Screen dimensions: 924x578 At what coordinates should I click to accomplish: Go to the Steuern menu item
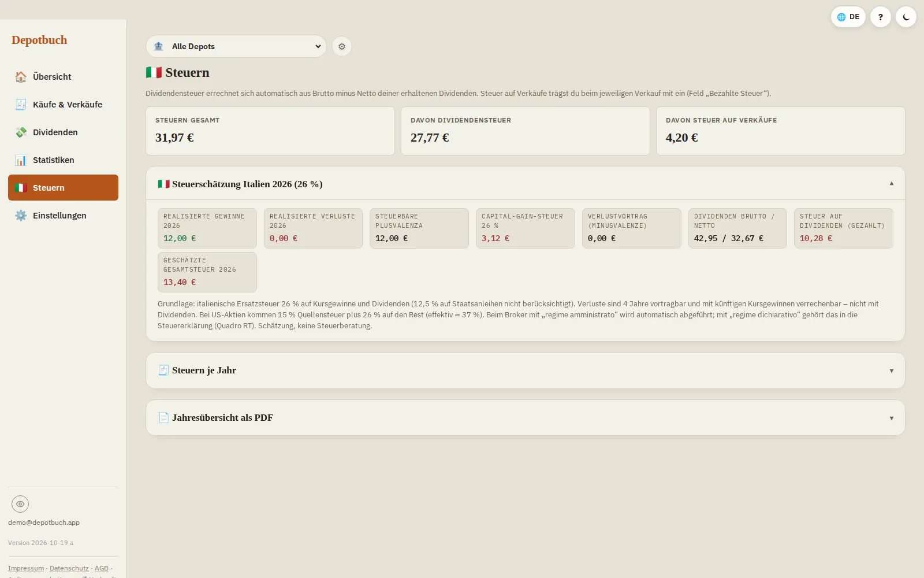pos(63,188)
